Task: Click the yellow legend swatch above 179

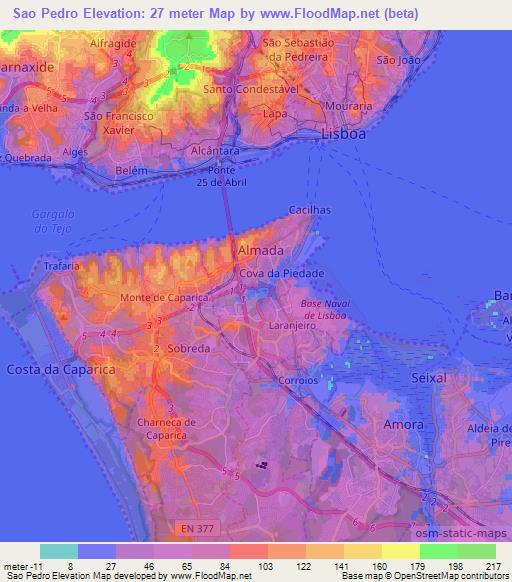Action: click(x=401, y=551)
